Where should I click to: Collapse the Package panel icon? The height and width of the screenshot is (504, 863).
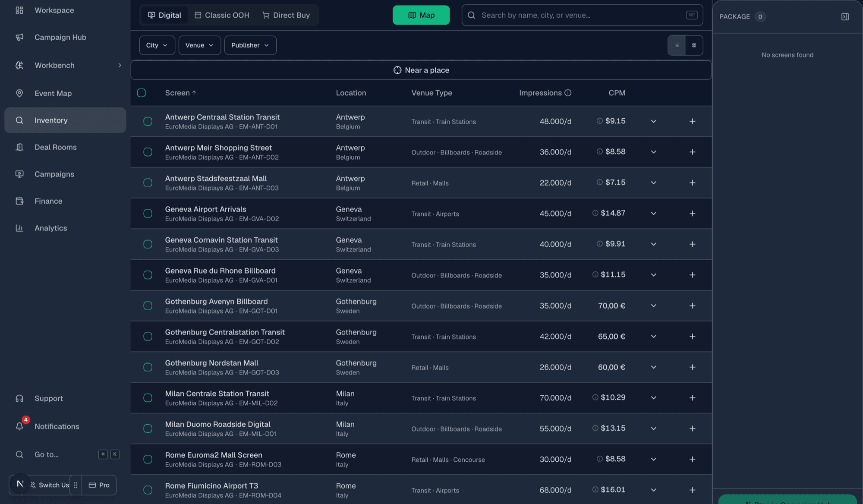[845, 16]
